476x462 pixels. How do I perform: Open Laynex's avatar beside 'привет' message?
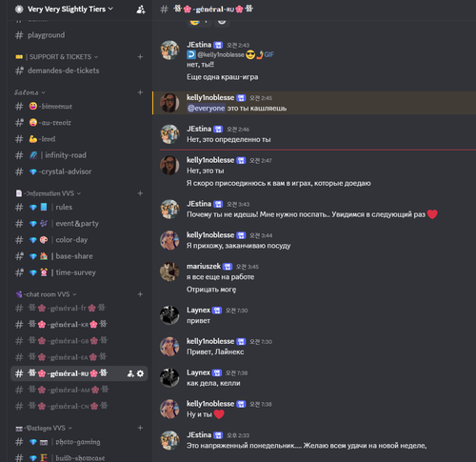(169, 315)
